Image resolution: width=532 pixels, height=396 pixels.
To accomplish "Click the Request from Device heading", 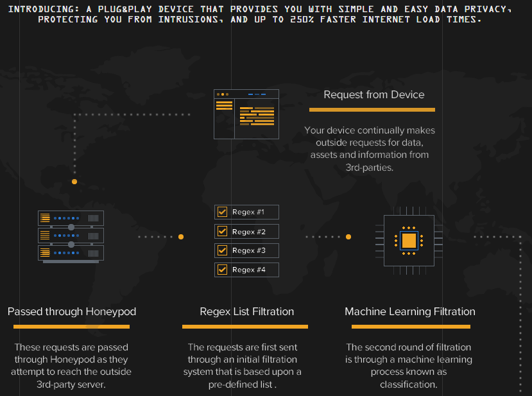I will 374,95.
